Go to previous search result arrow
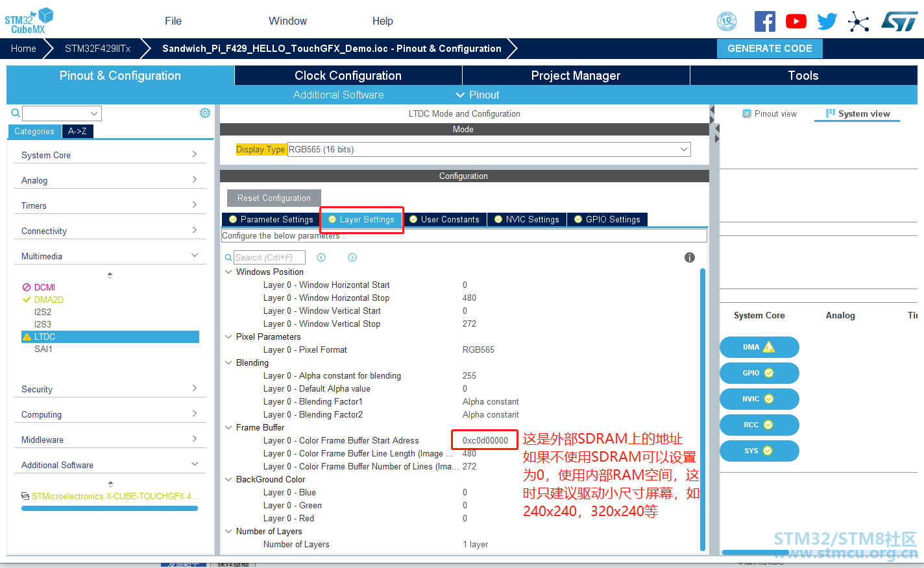 (x=321, y=257)
